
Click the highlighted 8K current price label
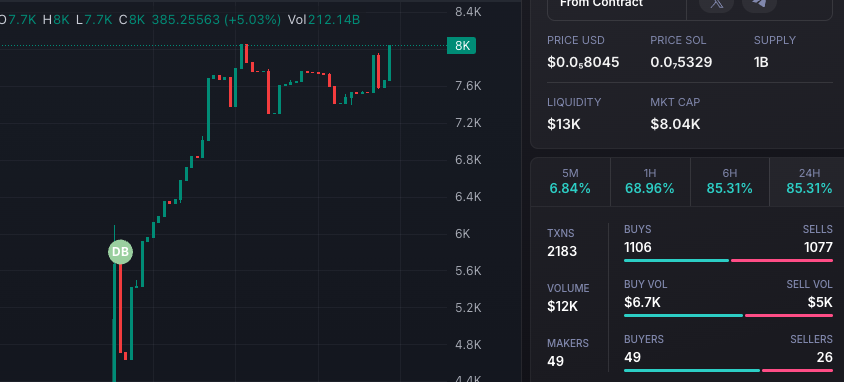pos(461,46)
